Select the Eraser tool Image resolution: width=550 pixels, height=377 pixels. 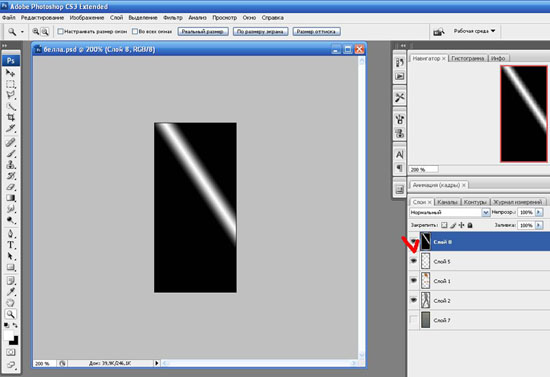[11, 187]
